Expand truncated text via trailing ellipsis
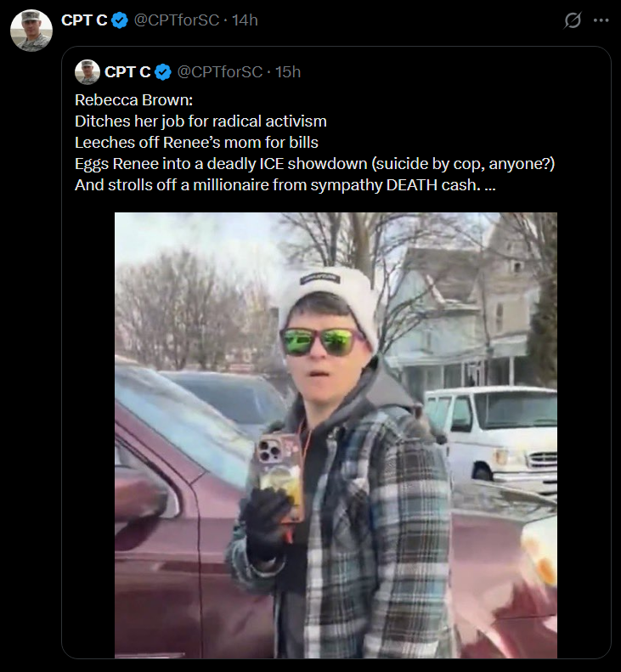This screenshot has width=621, height=672. [490, 185]
